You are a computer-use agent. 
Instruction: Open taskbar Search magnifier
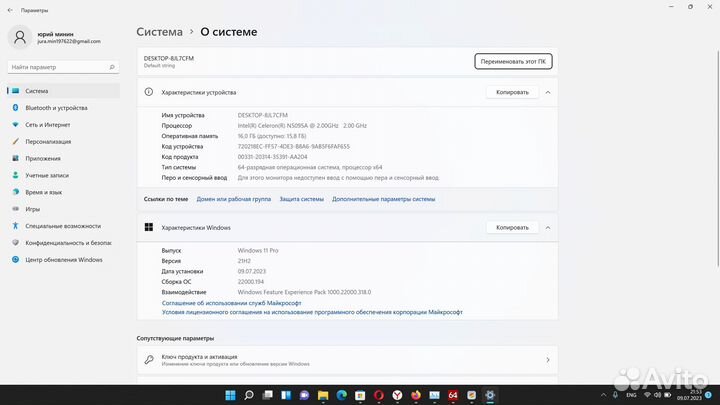(x=249, y=395)
